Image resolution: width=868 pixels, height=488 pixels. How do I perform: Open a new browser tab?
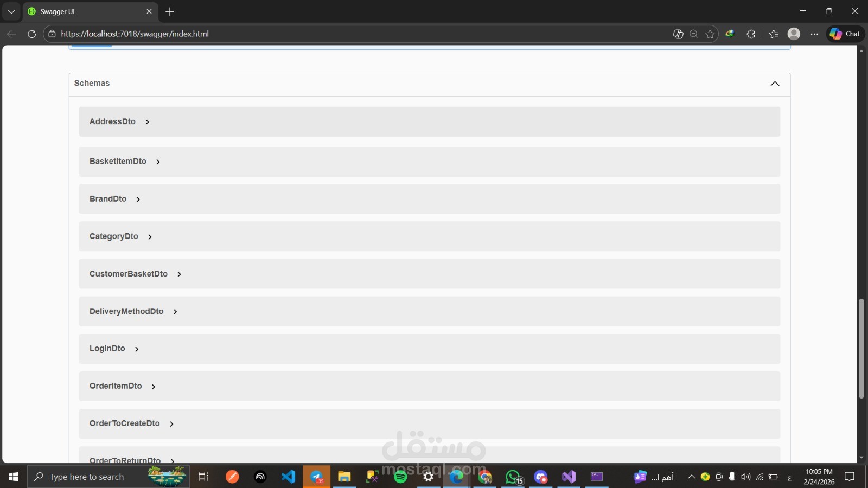pyautogui.click(x=170, y=11)
